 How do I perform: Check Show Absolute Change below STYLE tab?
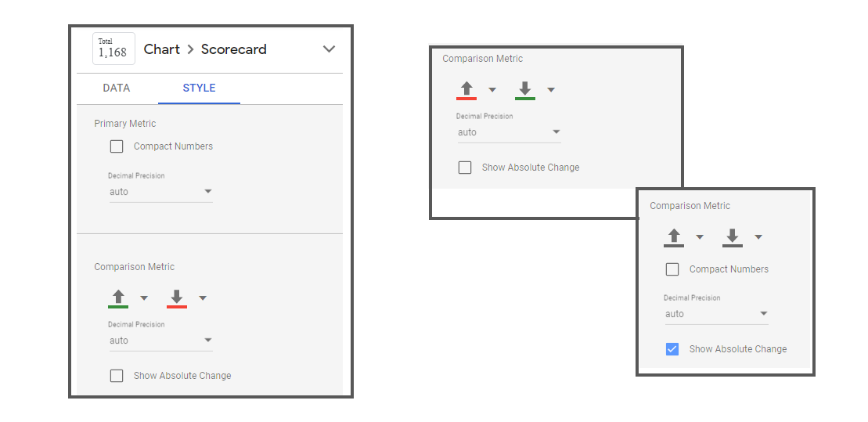117,376
